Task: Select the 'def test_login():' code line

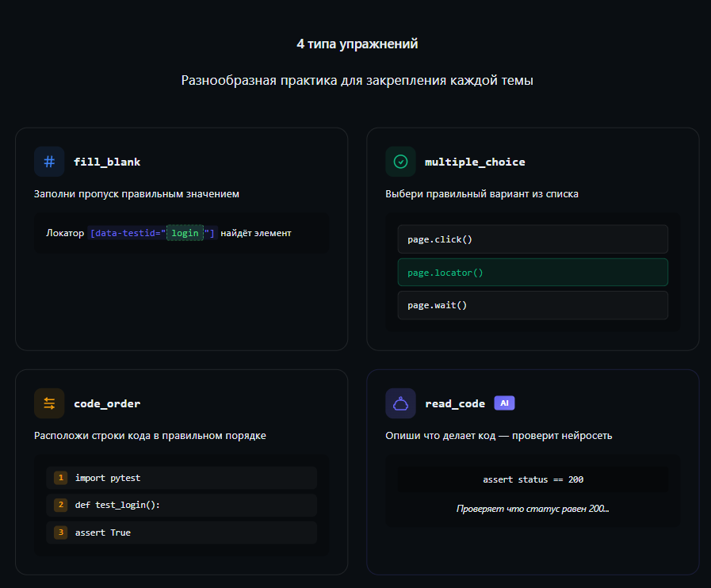Action: tap(182, 505)
